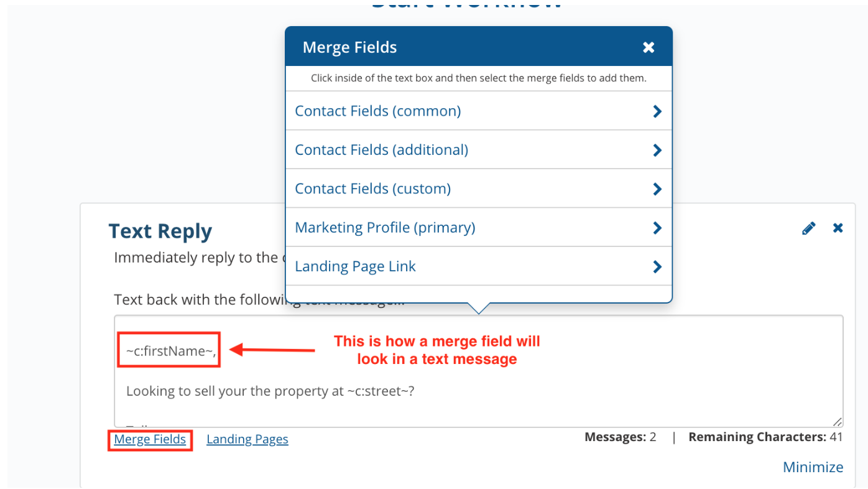Click the Merge Fields link below the textbox
The height and width of the screenshot is (489, 868).
[150, 439]
